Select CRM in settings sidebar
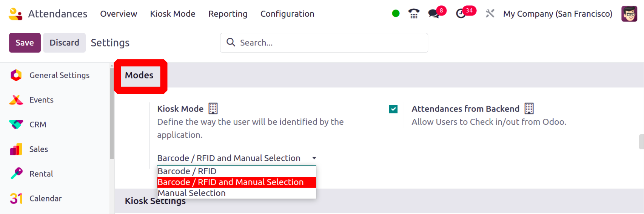 [x=38, y=124]
